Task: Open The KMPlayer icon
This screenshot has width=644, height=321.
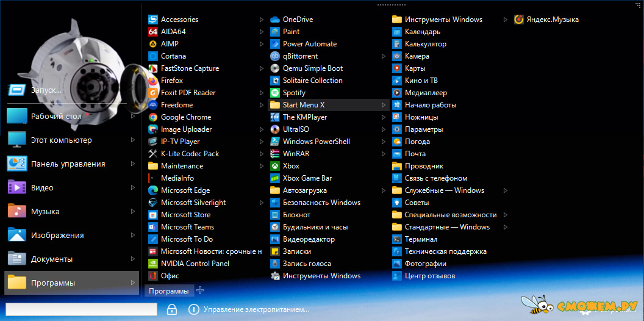Action: [x=275, y=117]
